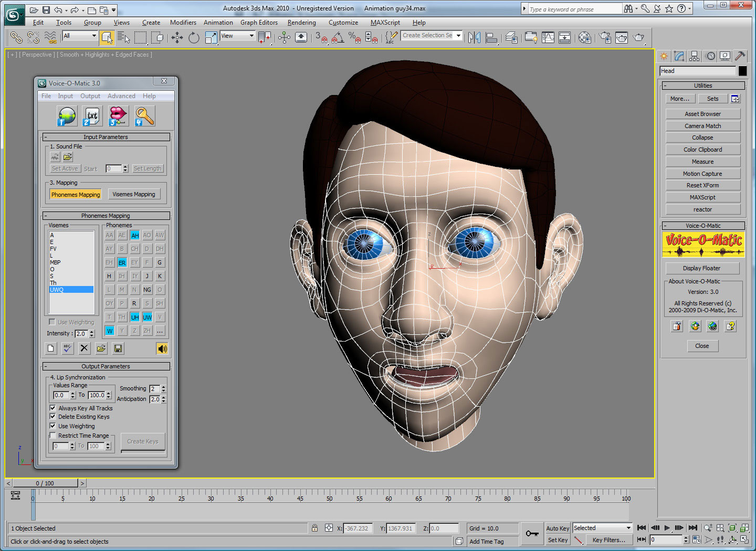Enable Restrict Time Range checkbox
Viewport: 756px width, 551px height.
[52, 436]
